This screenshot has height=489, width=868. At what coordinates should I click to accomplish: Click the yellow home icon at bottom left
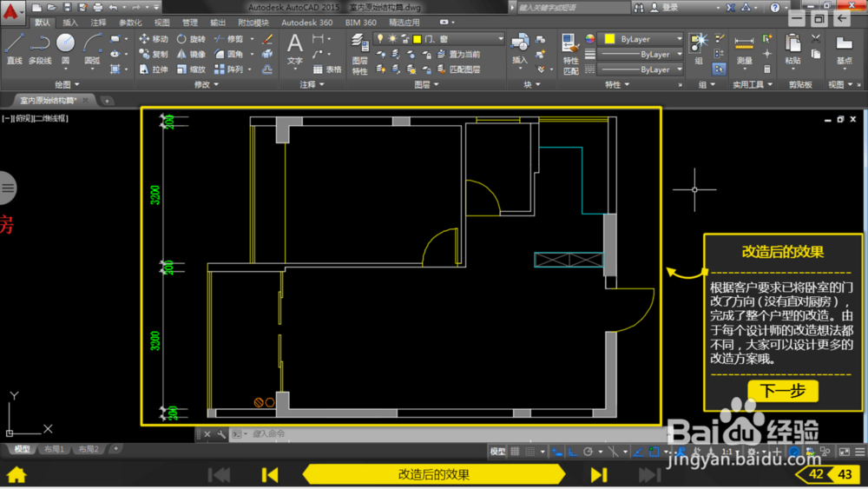[16, 474]
